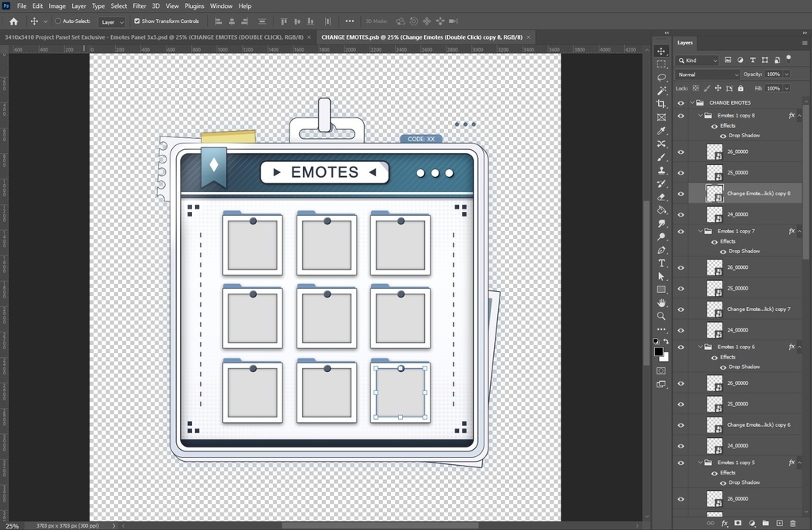
Task: Select the Lasso tool
Action: tap(661, 78)
